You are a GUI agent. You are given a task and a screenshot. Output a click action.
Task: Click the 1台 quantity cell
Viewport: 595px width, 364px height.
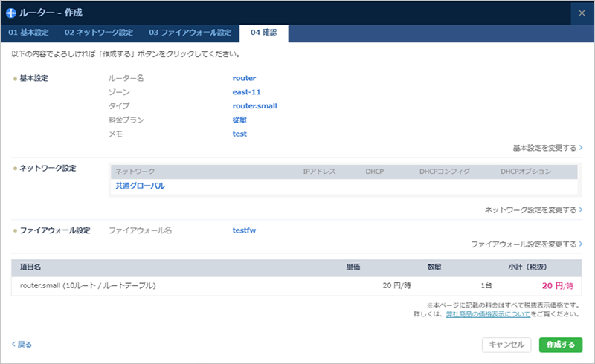click(x=486, y=286)
